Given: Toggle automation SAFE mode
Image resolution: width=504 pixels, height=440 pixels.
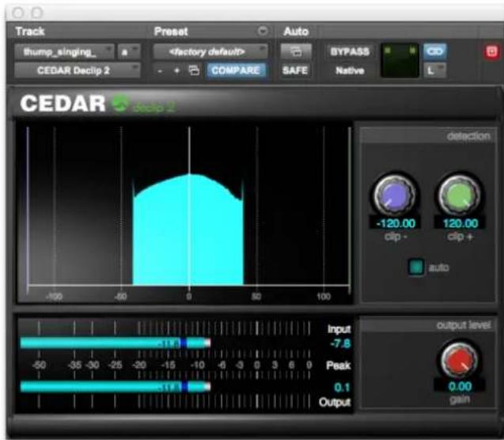Looking at the screenshot, I should pos(295,70).
